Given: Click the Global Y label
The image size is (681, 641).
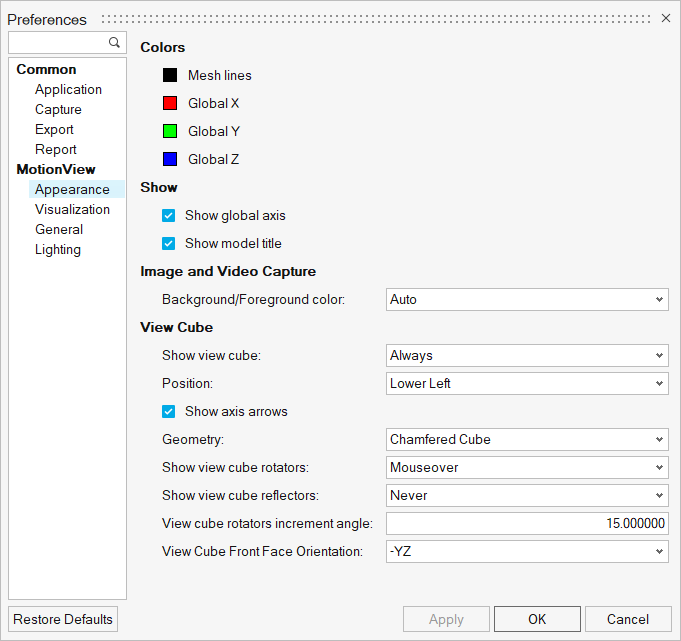Looking at the screenshot, I should [214, 131].
